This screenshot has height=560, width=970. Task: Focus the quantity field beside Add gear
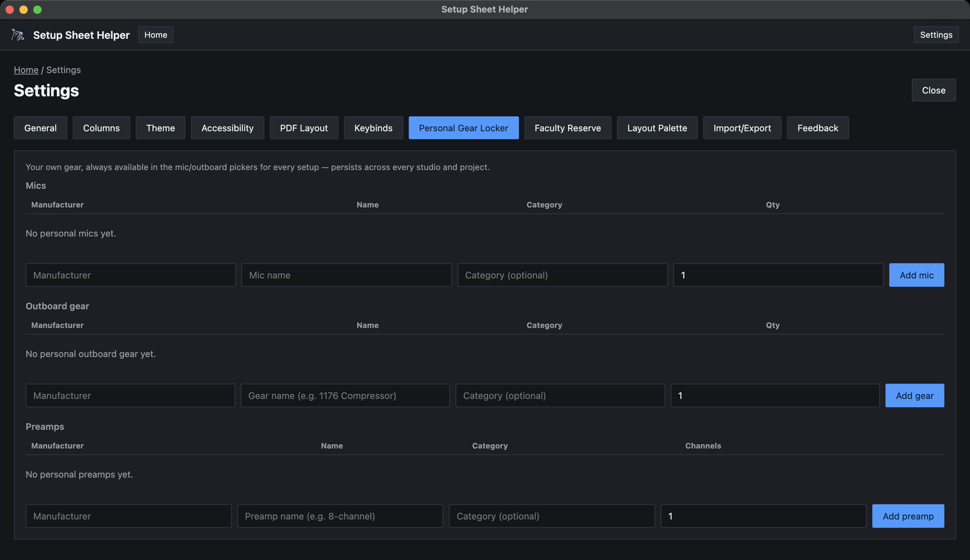(x=775, y=396)
